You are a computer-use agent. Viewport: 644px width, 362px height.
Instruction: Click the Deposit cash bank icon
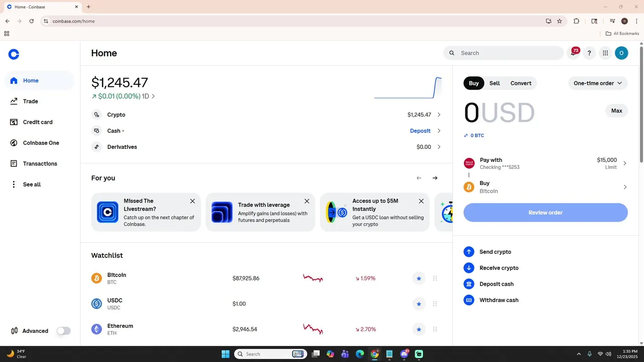coord(469,284)
